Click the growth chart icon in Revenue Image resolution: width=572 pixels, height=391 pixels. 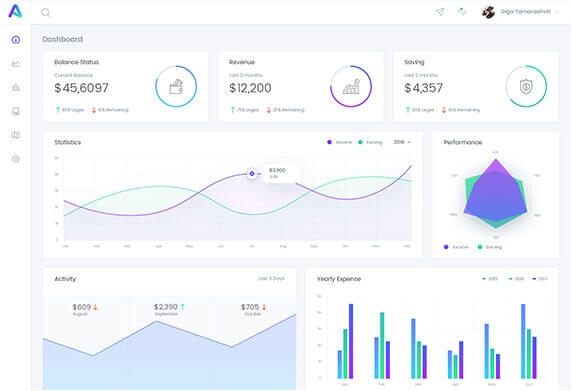351,87
